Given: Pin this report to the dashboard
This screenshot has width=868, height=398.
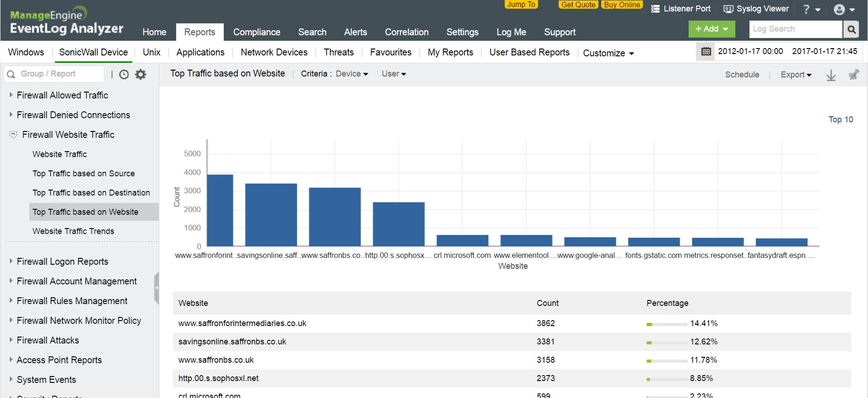Looking at the screenshot, I should 853,75.
